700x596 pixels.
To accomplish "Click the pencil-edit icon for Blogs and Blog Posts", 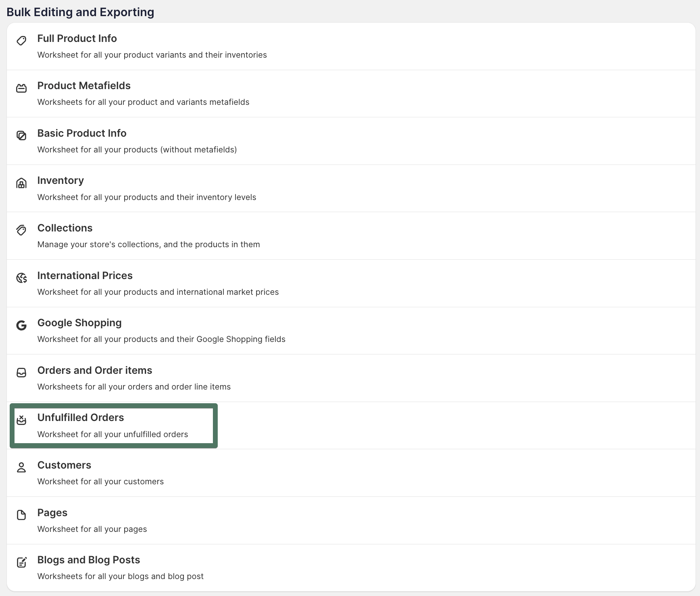I will [x=21, y=562].
